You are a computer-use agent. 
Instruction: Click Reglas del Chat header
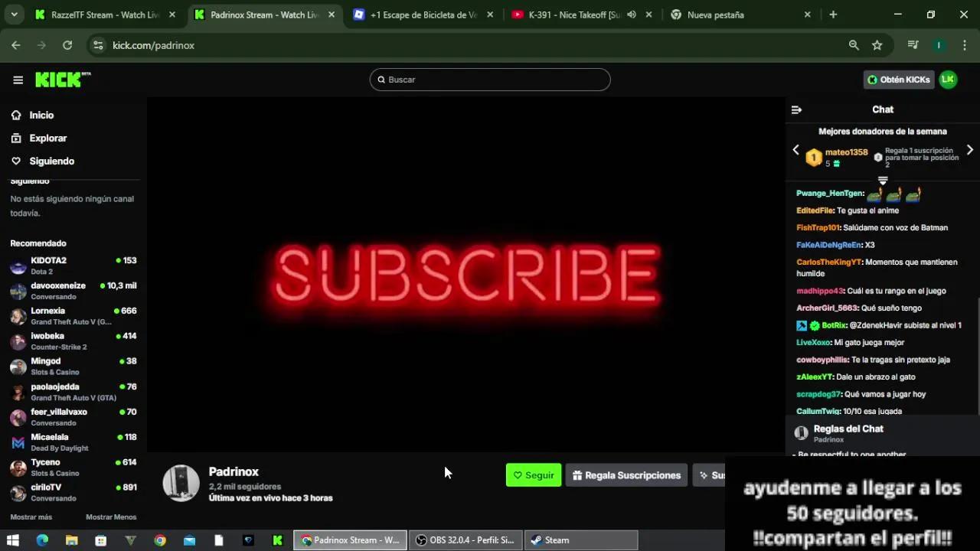[848, 429]
